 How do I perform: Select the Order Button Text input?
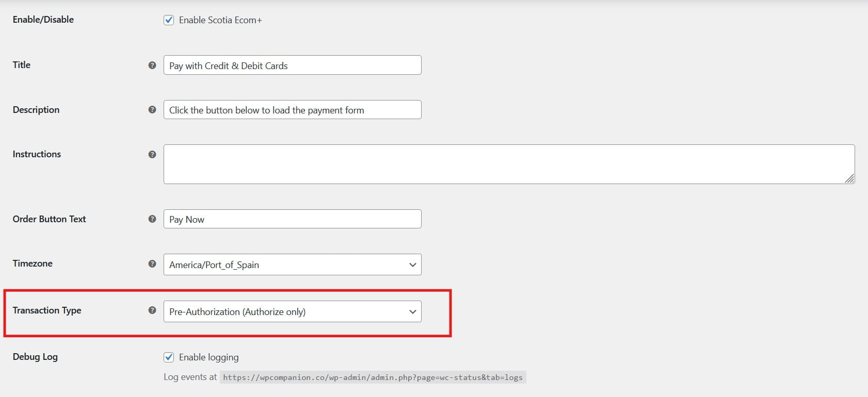point(292,219)
